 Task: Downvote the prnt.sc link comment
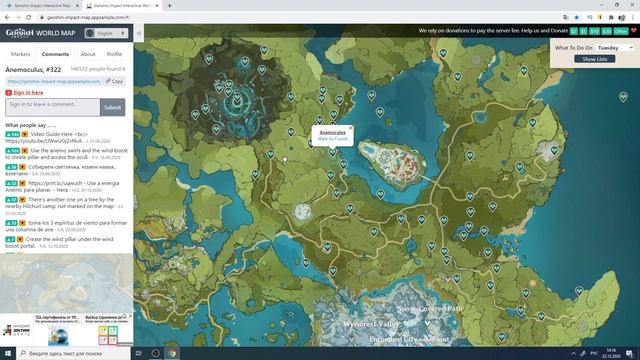coord(22,183)
